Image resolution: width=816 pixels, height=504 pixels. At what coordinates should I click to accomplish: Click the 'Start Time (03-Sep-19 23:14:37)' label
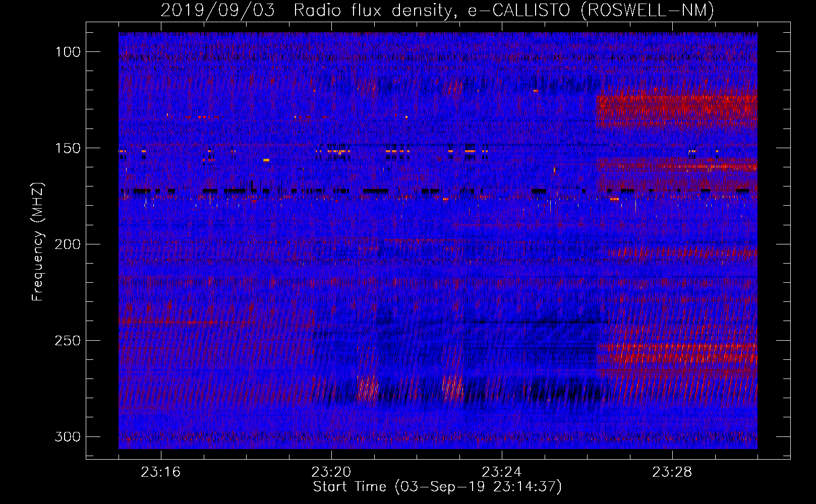437,487
